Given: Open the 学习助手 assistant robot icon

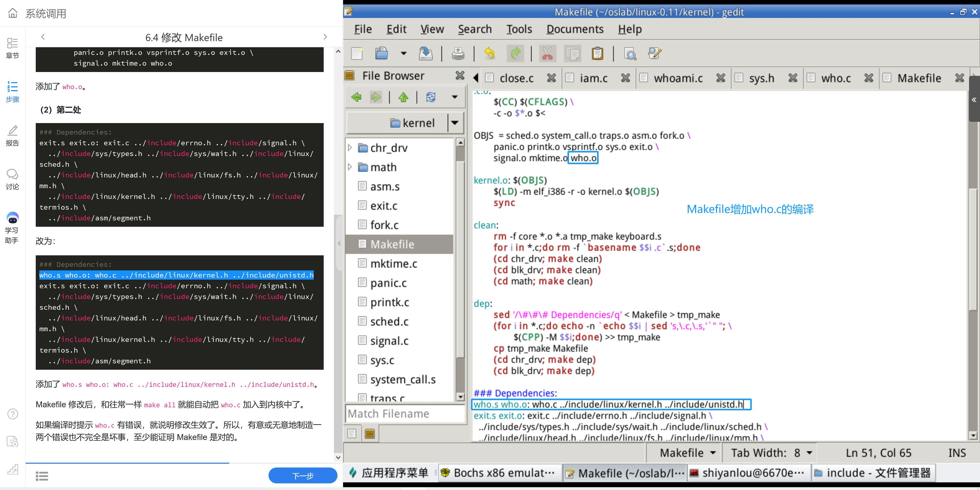Looking at the screenshot, I should pyautogui.click(x=12, y=228).
